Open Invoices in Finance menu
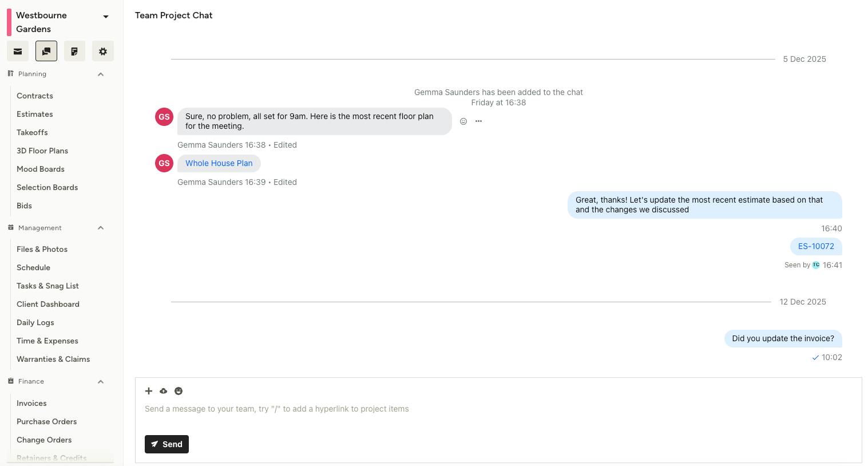Viewport: 868px width, 466px height. (x=31, y=403)
